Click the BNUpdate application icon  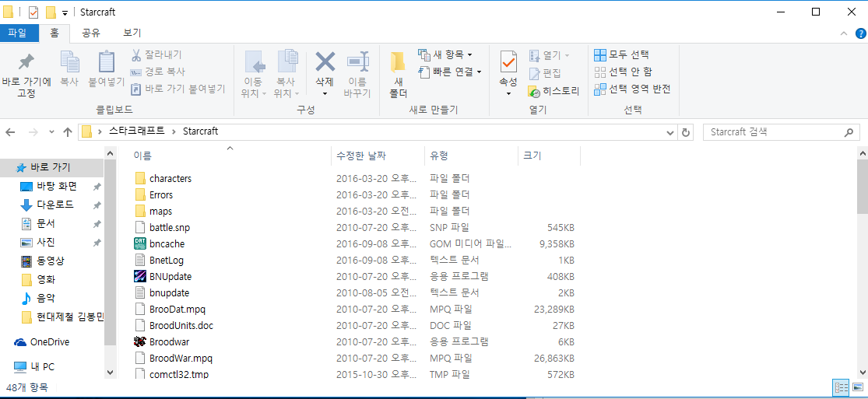point(140,276)
